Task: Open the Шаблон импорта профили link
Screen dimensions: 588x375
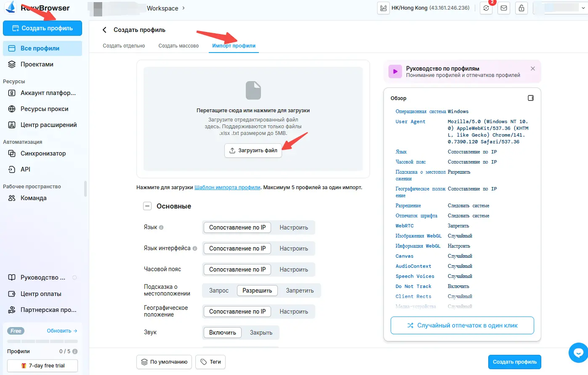Action: tap(227, 187)
